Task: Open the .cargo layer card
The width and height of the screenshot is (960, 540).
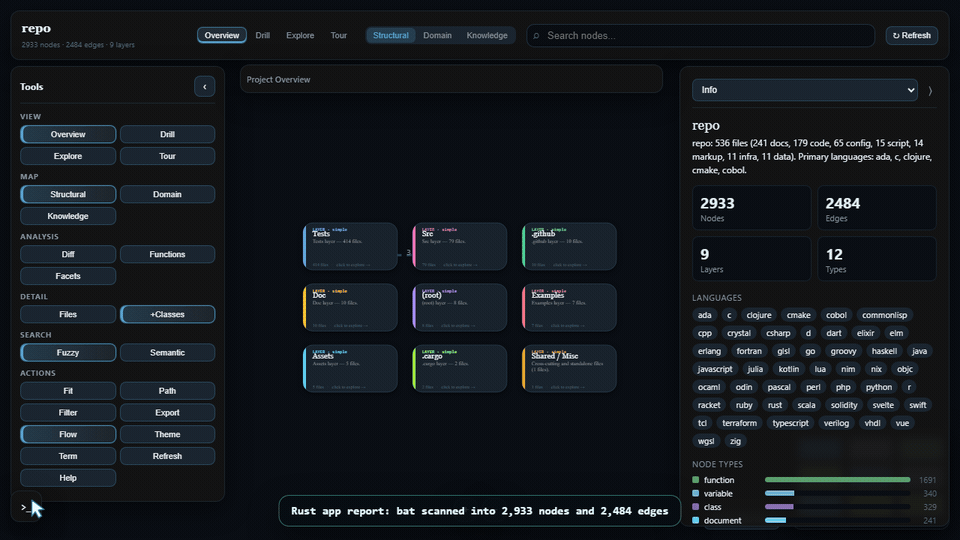Action: tap(460, 369)
